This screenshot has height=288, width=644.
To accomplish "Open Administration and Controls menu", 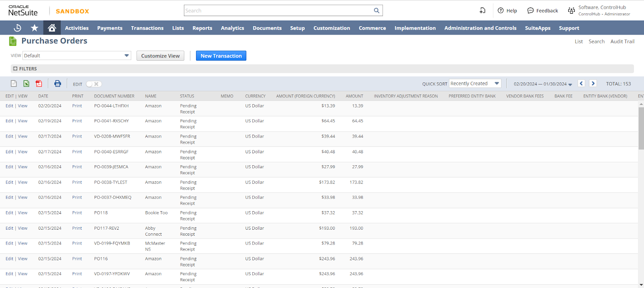I will tap(480, 28).
